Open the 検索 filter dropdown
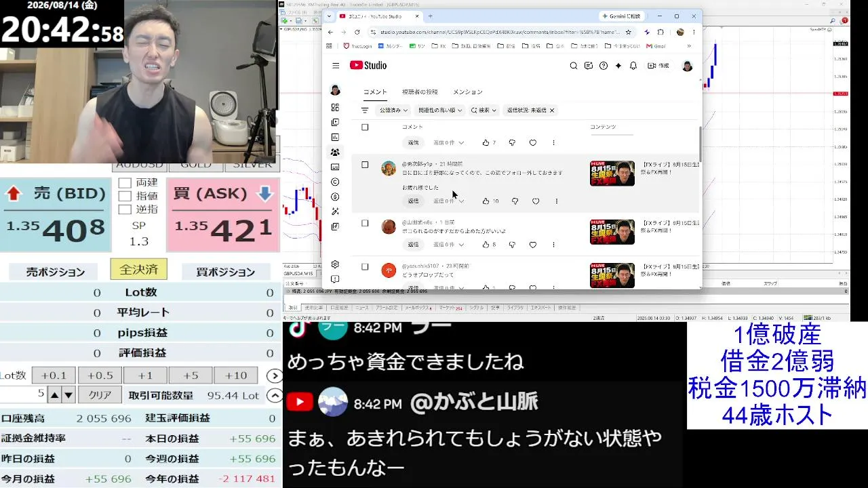 pos(484,110)
